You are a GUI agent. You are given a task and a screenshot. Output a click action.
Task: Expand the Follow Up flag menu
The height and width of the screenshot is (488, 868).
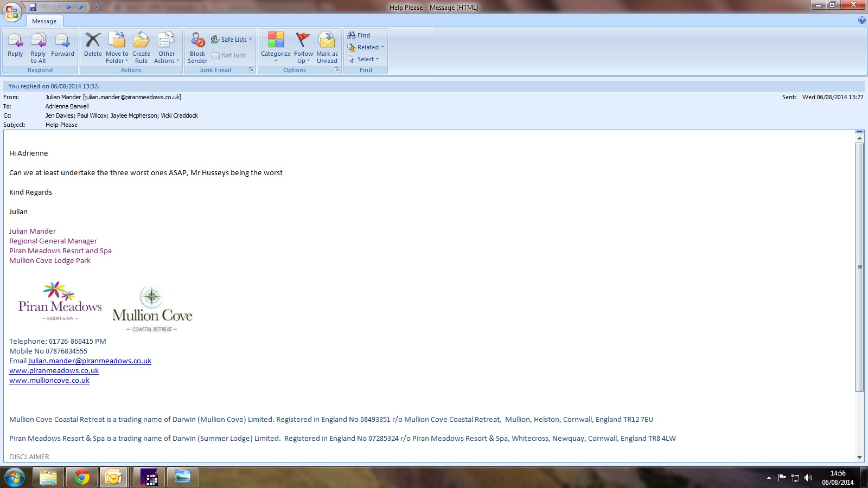(x=303, y=48)
